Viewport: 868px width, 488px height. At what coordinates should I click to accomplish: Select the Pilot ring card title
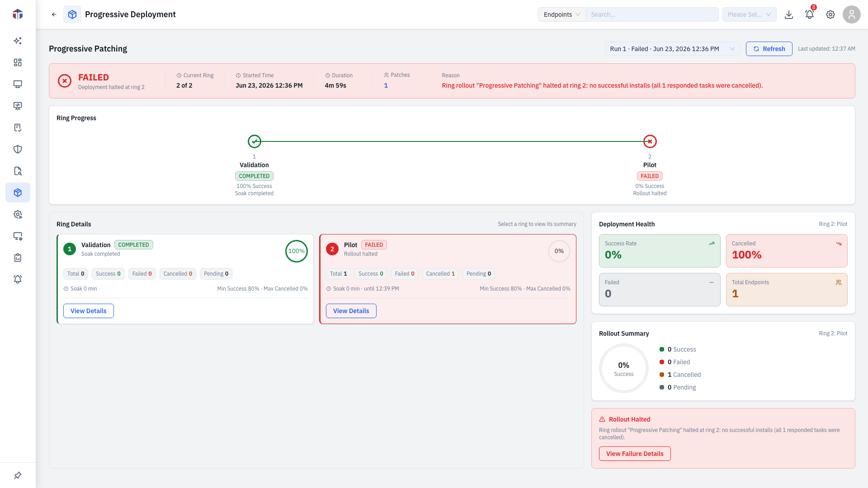[x=350, y=245]
